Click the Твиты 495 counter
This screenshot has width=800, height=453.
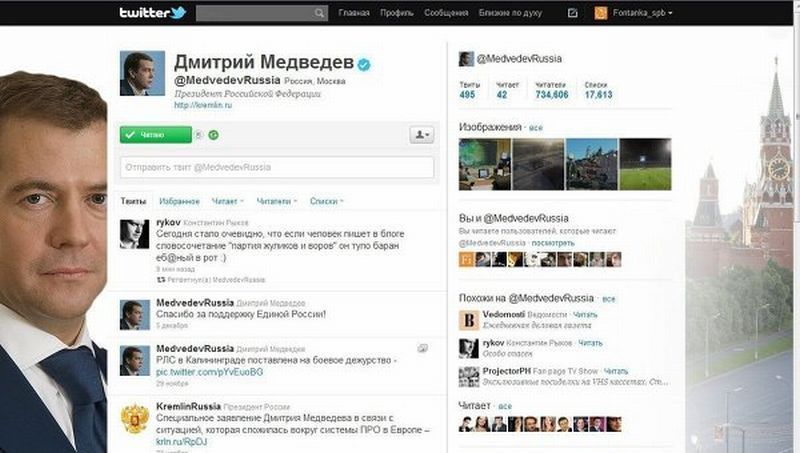[469, 90]
